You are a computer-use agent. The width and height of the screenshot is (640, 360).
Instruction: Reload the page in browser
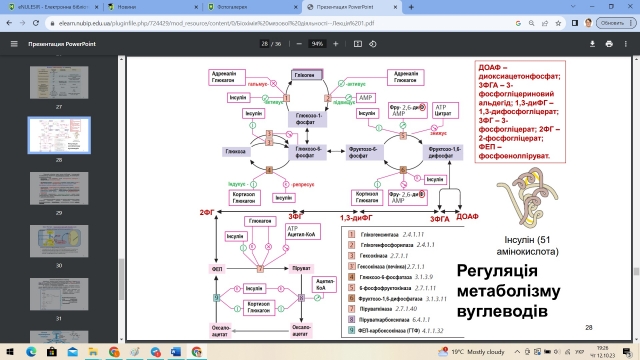point(36,23)
